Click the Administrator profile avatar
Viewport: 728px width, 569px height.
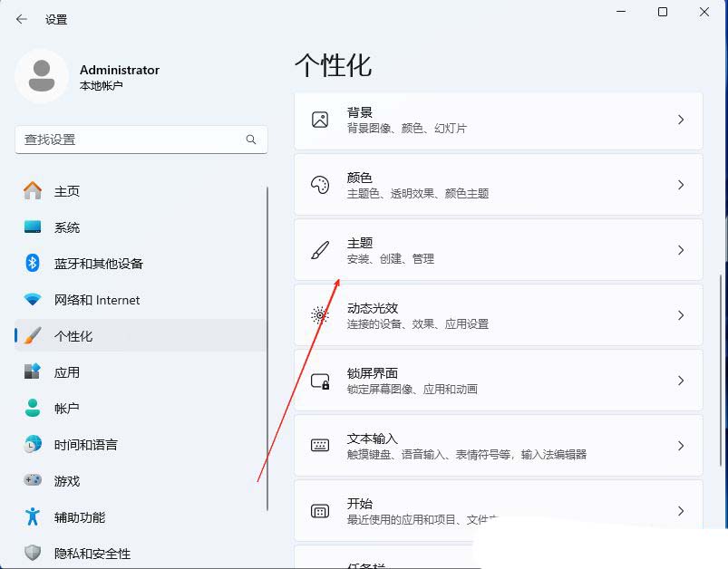click(x=42, y=76)
